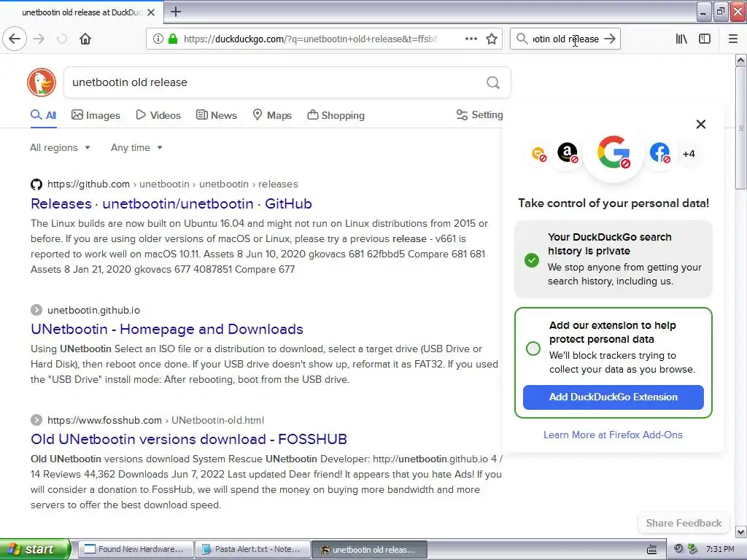Click the magnifier in DuckDuckGo search box

click(493, 83)
